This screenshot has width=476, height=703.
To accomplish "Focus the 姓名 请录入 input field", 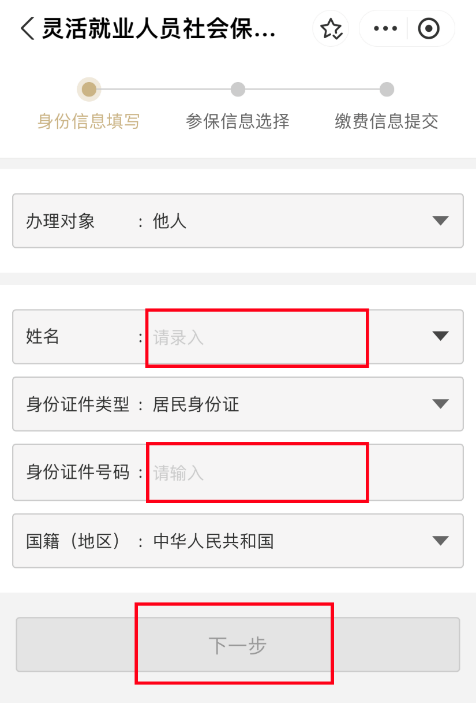I will (287, 337).
